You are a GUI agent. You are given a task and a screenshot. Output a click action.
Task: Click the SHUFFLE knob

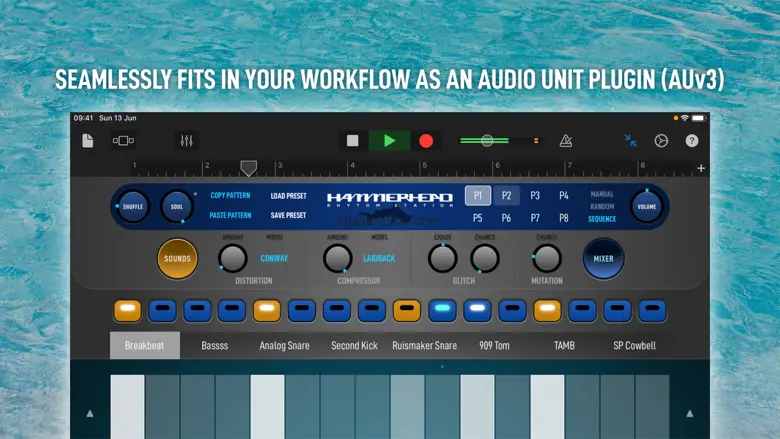[132, 206]
